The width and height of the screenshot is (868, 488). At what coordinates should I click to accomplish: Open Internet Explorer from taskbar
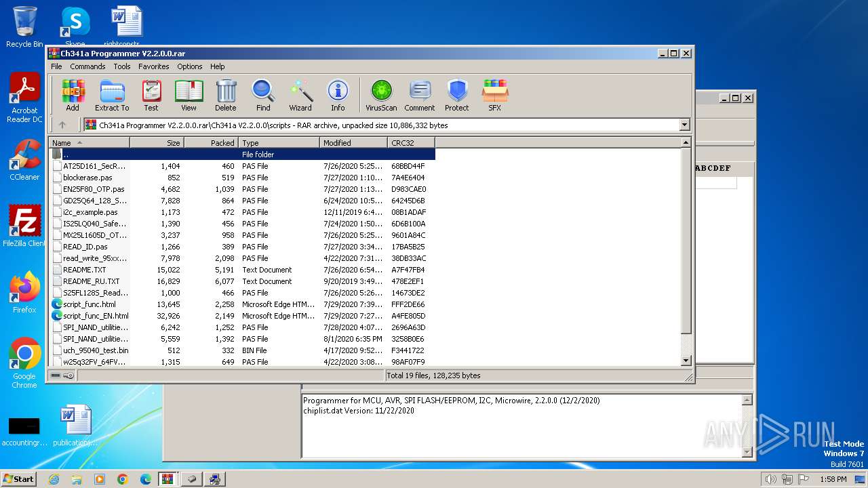click(54, 479)
